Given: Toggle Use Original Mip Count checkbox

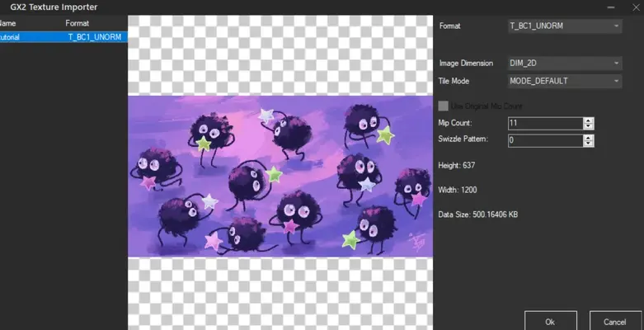Looking at the screenshot, I should 444,106.
